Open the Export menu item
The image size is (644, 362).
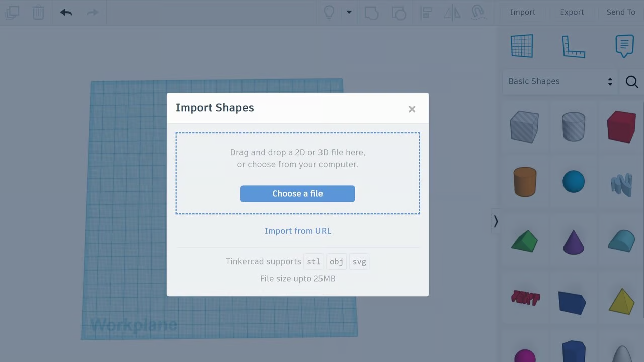[572, 12]
